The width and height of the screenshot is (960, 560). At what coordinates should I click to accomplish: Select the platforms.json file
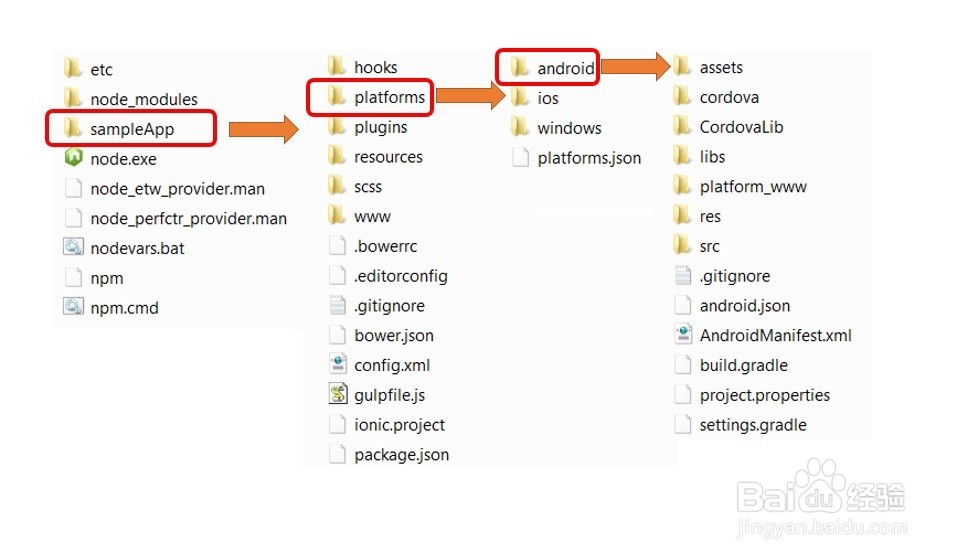pos(588,158)
